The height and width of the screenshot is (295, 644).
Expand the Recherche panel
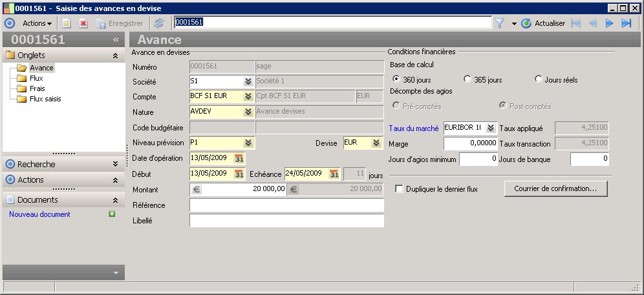click(x=115, y=164)
